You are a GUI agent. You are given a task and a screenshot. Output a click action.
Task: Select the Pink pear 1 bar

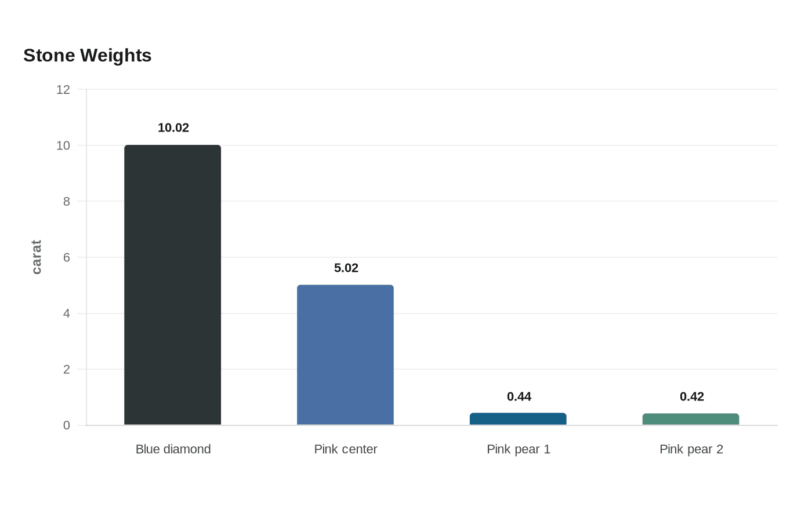pyautogui.click(x=518, y=419)
